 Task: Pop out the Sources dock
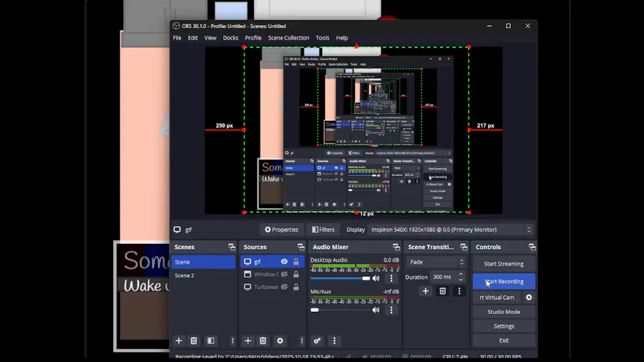(301, 247)
